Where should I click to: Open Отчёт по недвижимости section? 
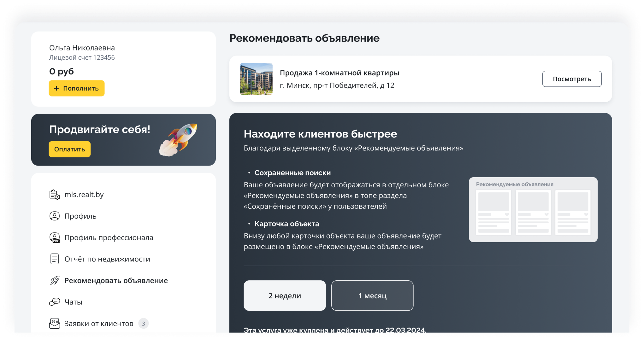click(107, 259)
